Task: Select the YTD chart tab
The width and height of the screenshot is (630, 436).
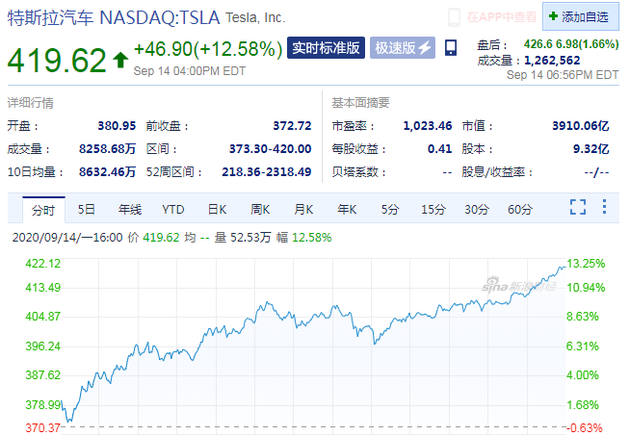Action: (x=173, y=209)
